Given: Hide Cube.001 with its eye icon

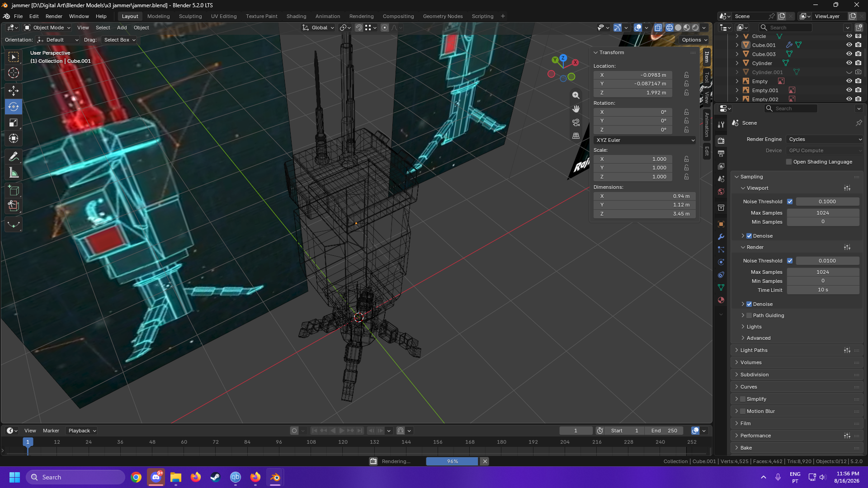Looking at the screenshot, I should tap(849, 45).
